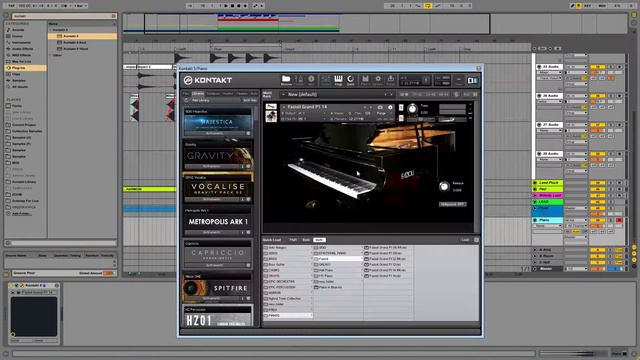The height and width of the screenshot is (360, 640).
Task: Toggle Kontakt device on/off in Ableton device view
Action: [12, 285]
